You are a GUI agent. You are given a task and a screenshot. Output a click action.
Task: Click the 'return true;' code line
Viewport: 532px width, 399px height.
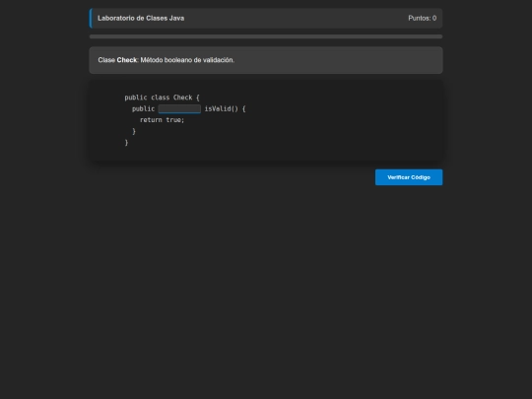(162, 120)
